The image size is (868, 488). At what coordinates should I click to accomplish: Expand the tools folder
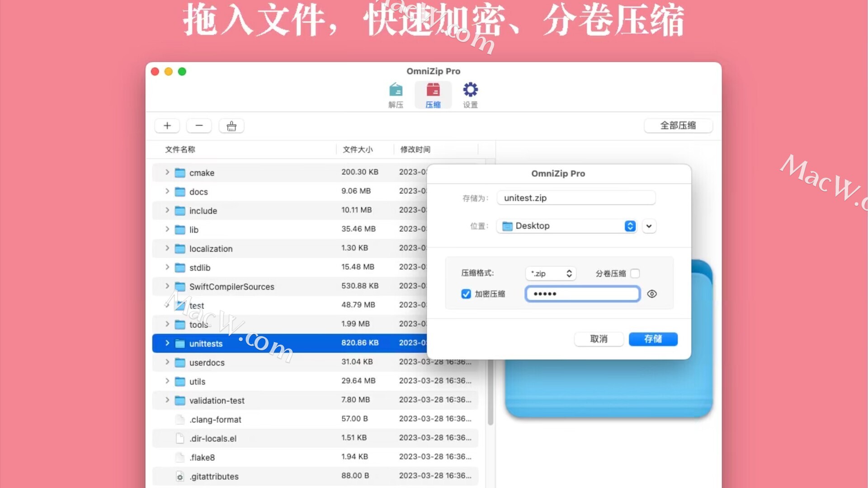tap(167, 324)
